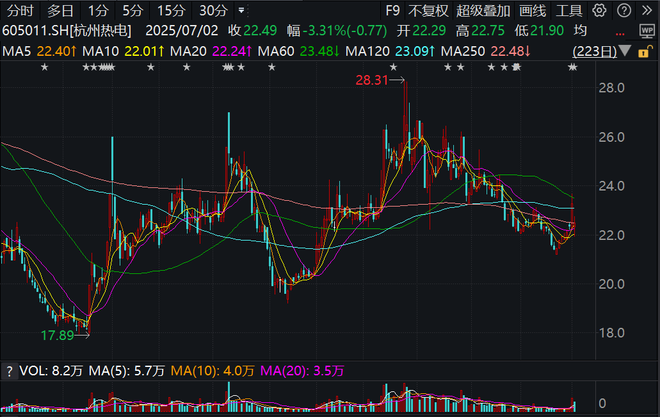Click the first star event marker
Viewport: 660px width, 417px height.
tap(43, 67)
